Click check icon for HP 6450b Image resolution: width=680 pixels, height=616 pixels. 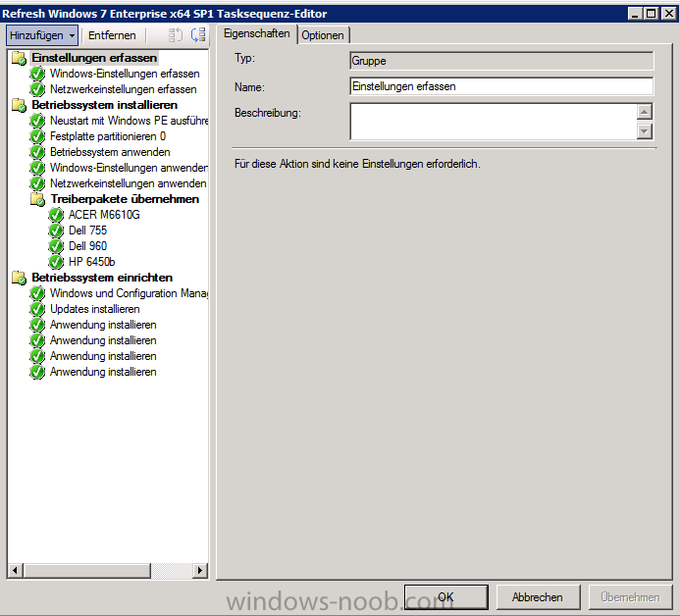click(56, 262)
